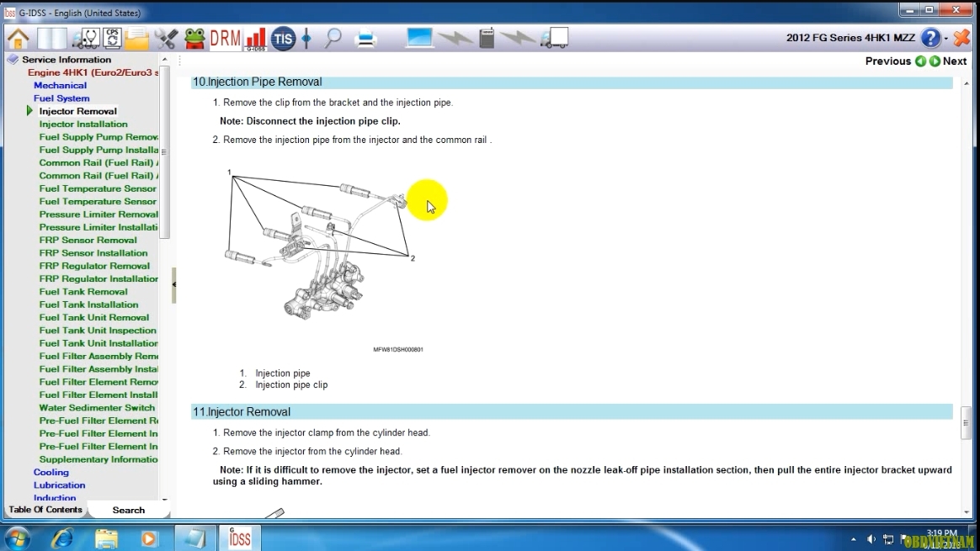Open the service manual book icon
Screen dimensions: 980x551
(52, 38)
